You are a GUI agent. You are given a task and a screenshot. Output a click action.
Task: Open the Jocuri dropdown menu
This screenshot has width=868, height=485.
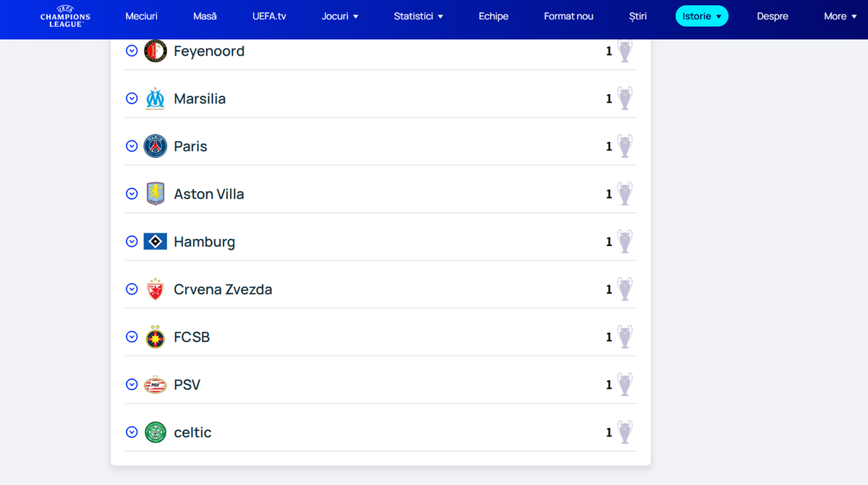[340, 16]
